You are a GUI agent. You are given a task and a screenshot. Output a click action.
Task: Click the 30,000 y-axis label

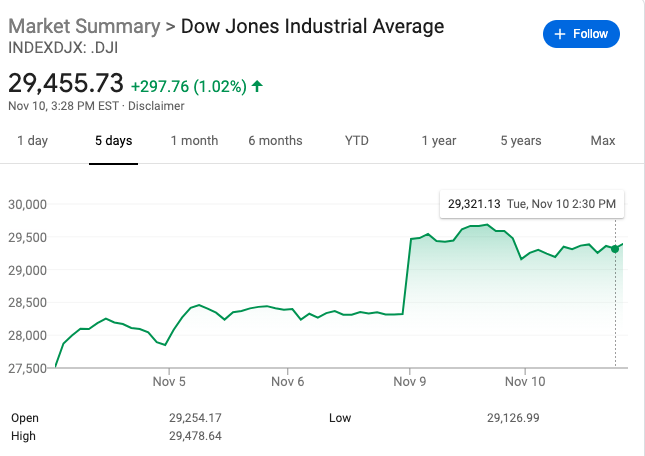[x=28, y=205]
